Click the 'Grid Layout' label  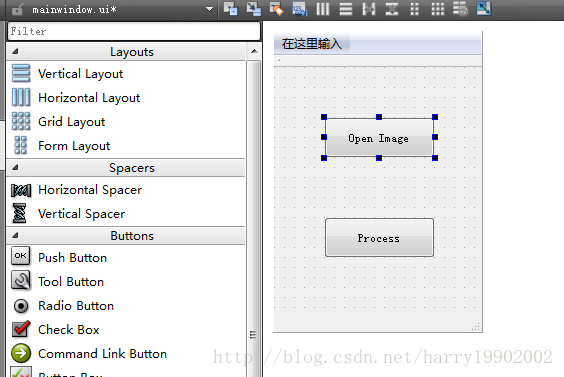72,122
